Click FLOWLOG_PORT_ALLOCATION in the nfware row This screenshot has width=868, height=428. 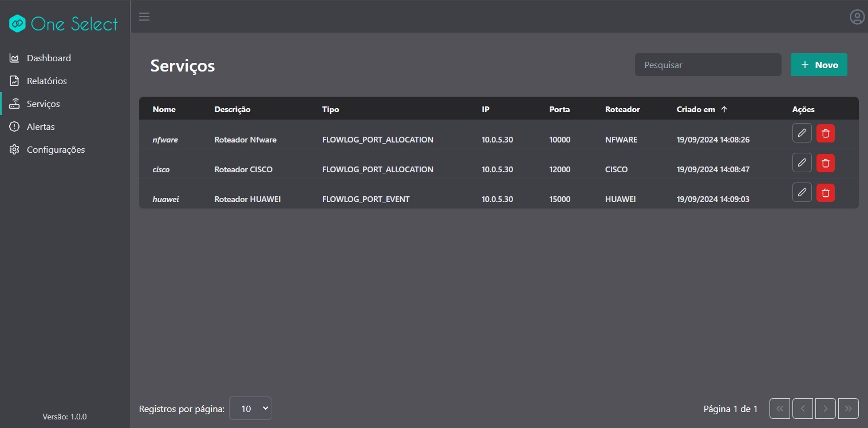[x=378, y=140]
